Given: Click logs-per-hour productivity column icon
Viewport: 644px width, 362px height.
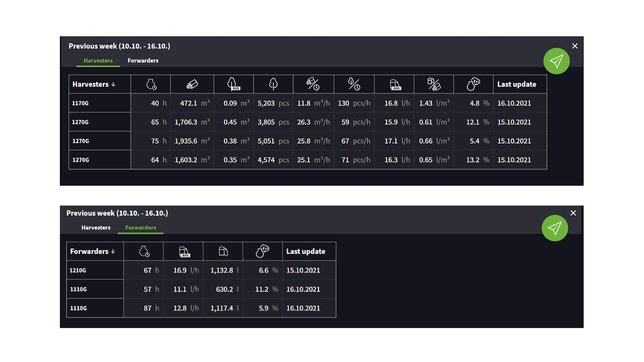Looking at the screenshot, I should coord(313,84).
